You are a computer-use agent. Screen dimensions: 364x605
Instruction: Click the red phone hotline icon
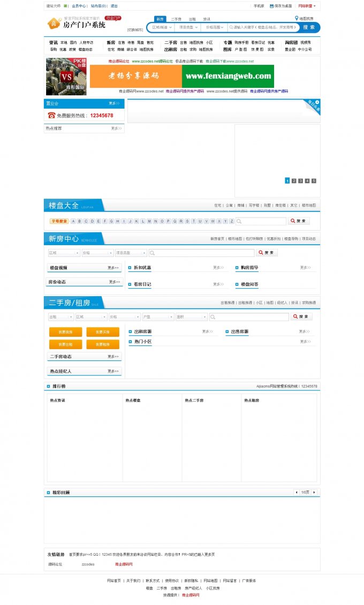click(51, 115)
